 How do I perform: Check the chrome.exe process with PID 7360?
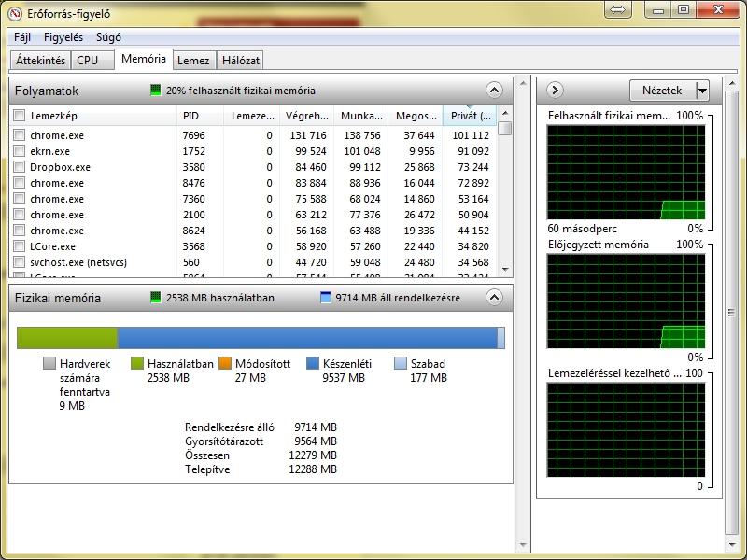19,199
